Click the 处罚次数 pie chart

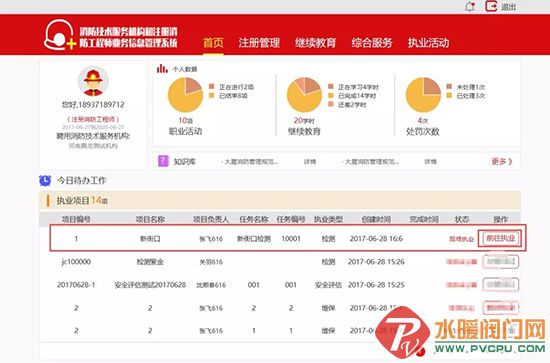(x=423, y=95)
